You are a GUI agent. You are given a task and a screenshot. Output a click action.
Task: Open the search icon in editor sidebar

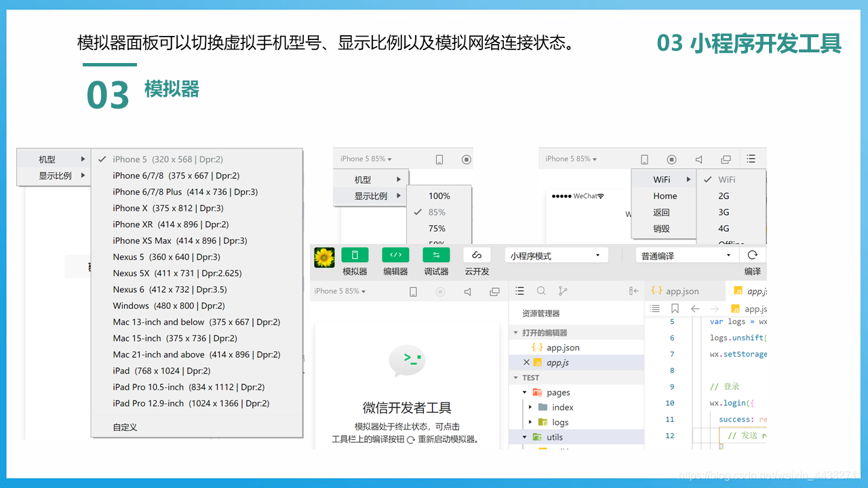pos(541,291)
